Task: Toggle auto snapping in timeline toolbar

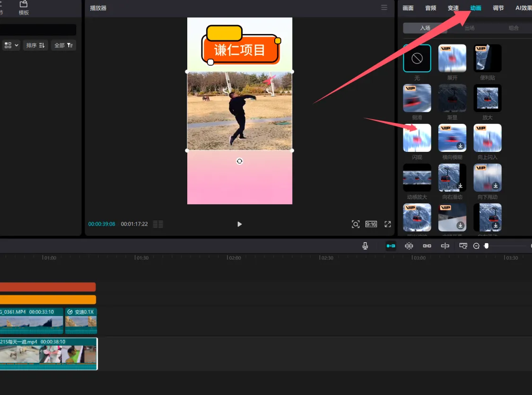Action: tap(409, 246)
